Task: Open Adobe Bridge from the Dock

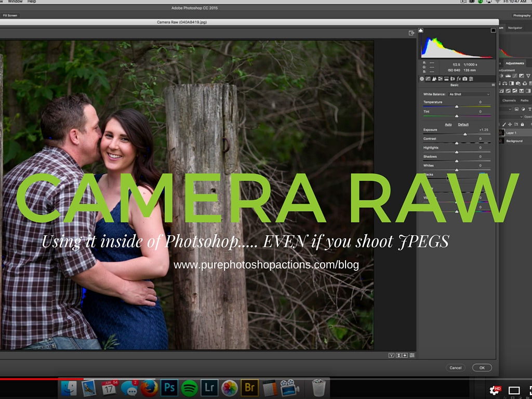Action: click(249, 388)
